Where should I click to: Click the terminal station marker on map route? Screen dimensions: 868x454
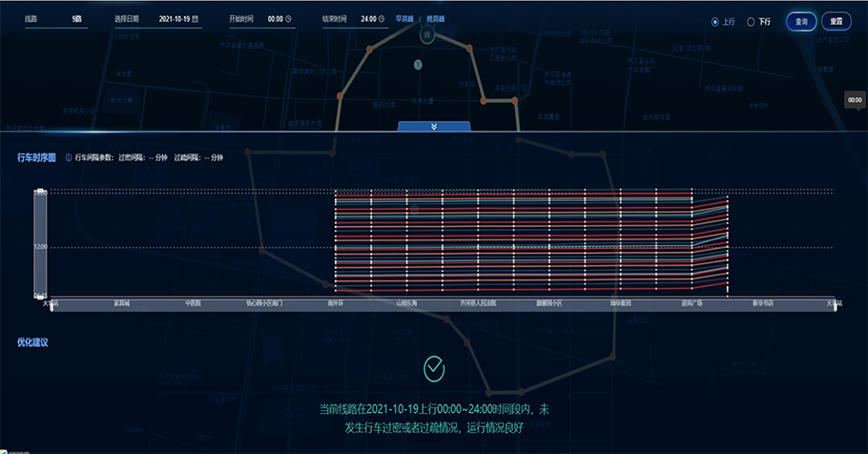click(426, 33)
